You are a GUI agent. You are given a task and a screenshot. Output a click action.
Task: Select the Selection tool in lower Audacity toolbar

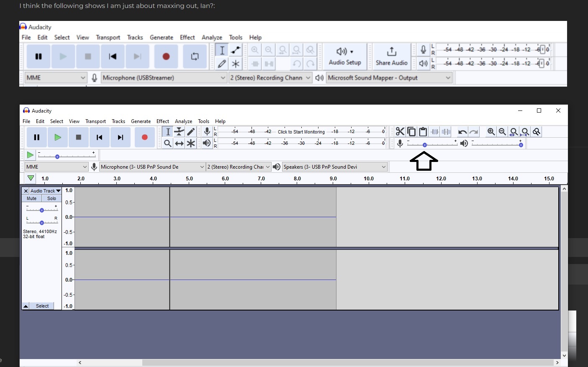point(168,132)
